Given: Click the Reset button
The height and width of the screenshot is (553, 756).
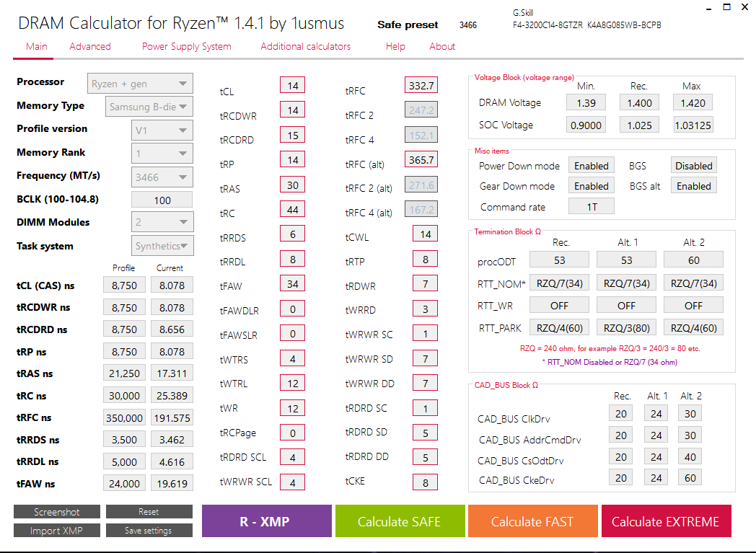Looking at the screenshot, I should pyautogui.click(x=149, y=512).
